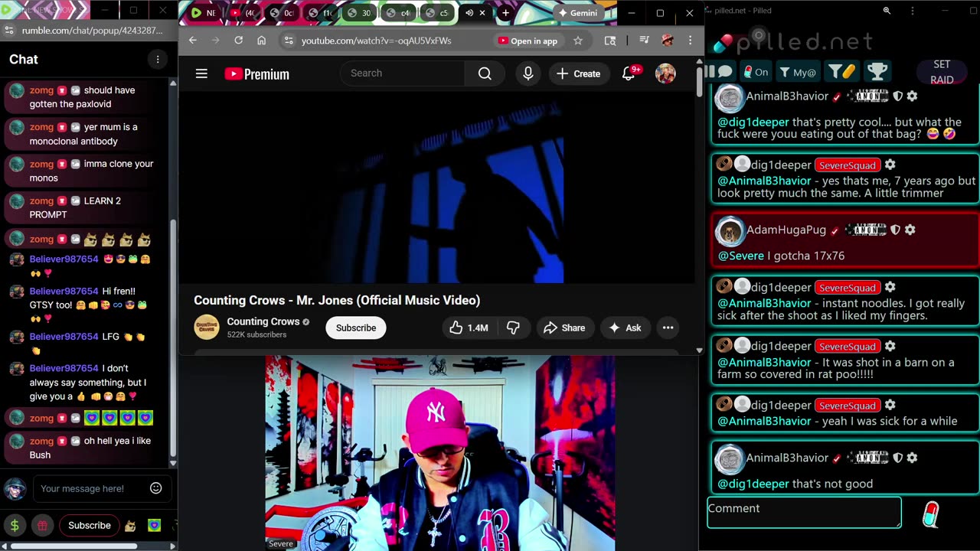Click Open in app in address bar

[528, 41]
